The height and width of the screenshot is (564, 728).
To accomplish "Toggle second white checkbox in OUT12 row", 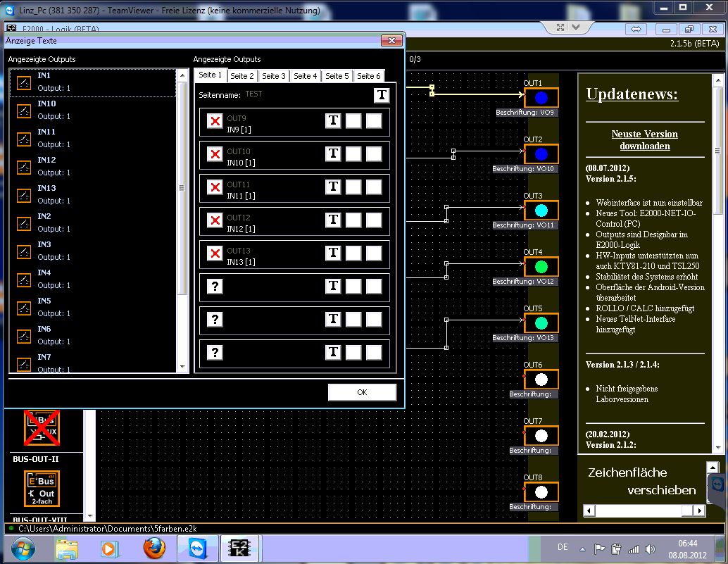I will (x=374, y=220).
